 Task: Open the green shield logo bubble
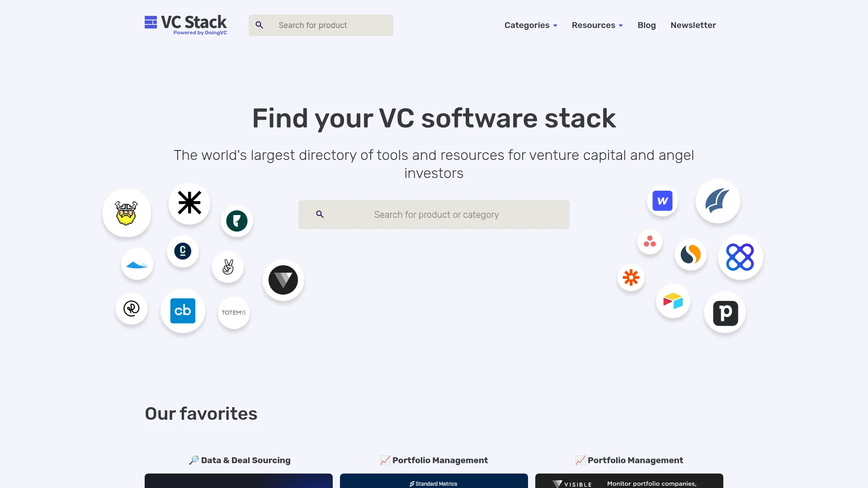pos(237,221)
